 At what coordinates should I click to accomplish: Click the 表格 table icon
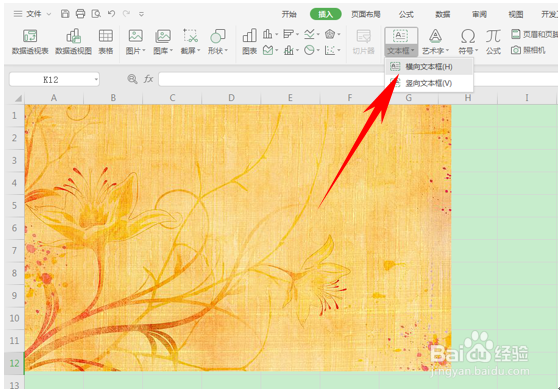click(x=106, y=42)
